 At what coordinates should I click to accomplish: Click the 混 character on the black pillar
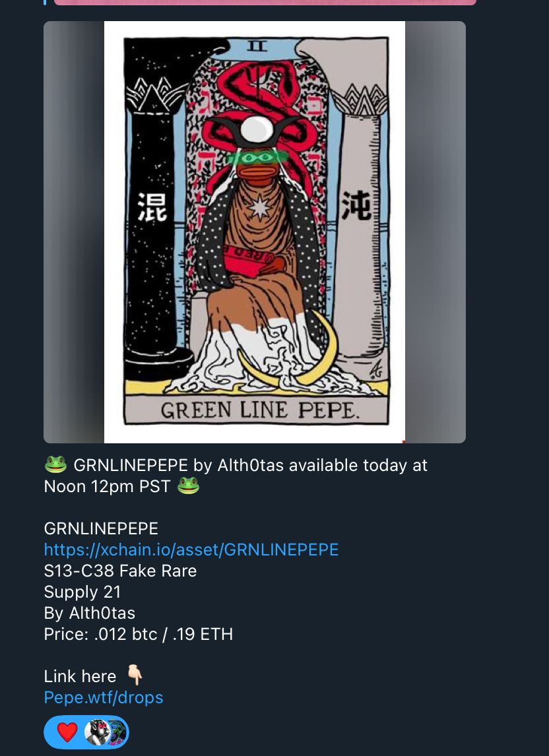[x=152, y=207]
